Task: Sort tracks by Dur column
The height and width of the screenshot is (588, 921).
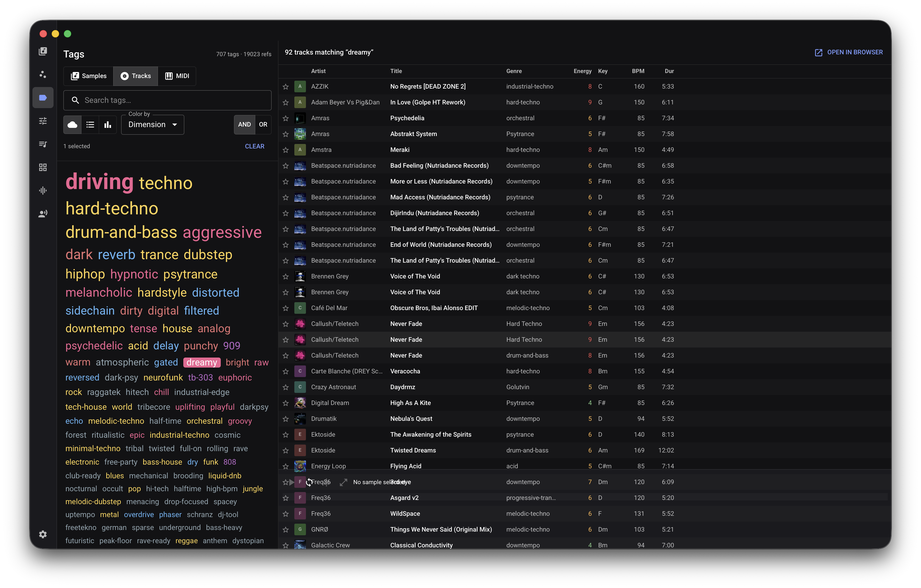Action: [x=669, y=71]
